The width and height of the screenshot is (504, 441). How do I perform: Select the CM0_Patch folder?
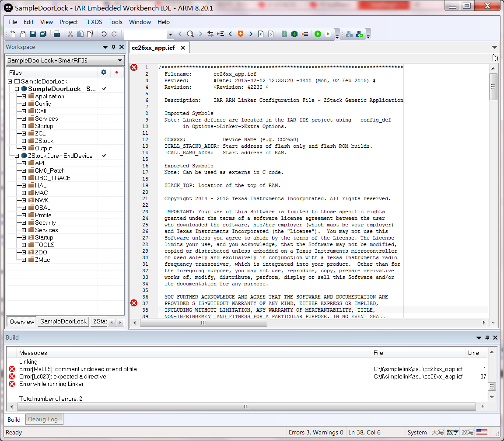49,170
